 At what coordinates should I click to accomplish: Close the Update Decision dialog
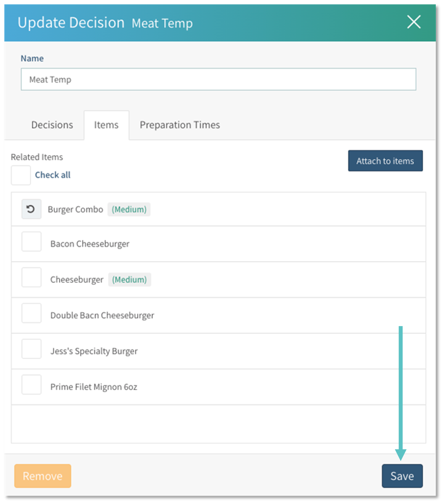pos(414,22)
